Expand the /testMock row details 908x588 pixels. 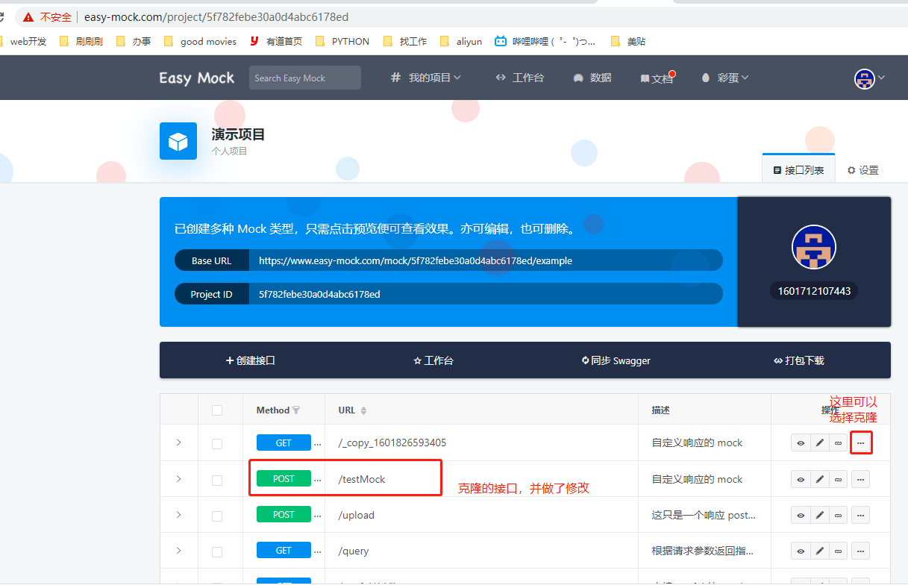(x=178, y=478)
